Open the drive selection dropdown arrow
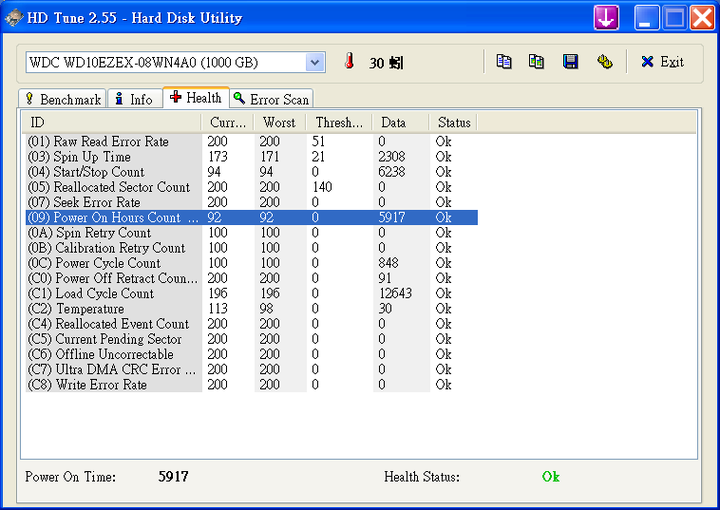Viewport: 720px width, 510px height. pos(315,62)
